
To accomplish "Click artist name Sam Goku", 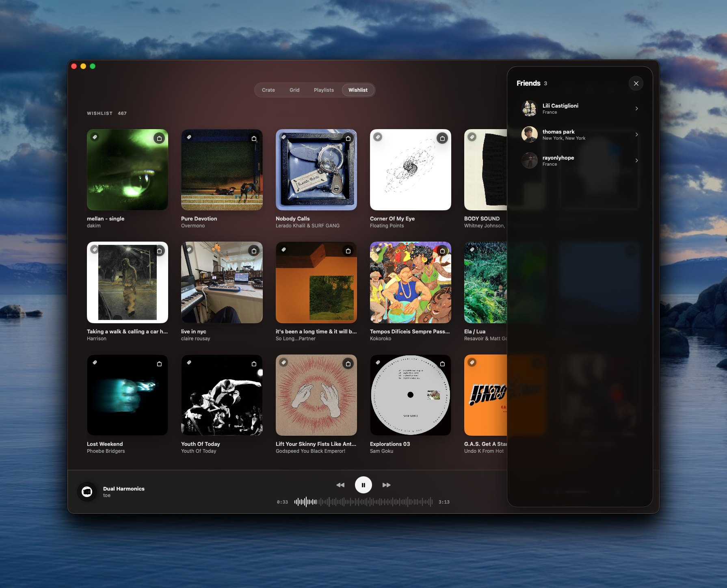I will coord(381,451).
